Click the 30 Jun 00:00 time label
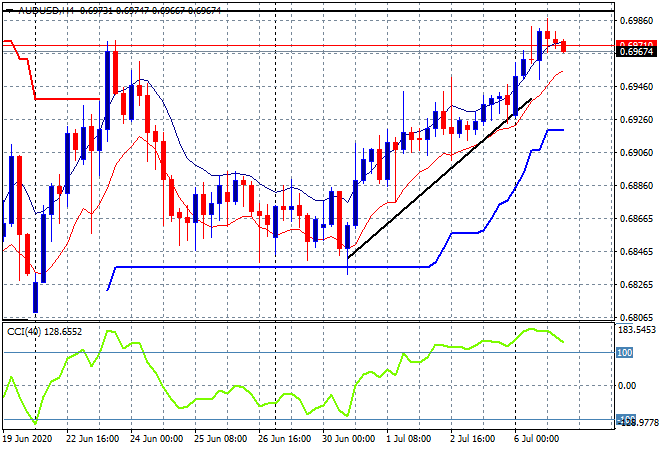 click(x=349, y=439)
